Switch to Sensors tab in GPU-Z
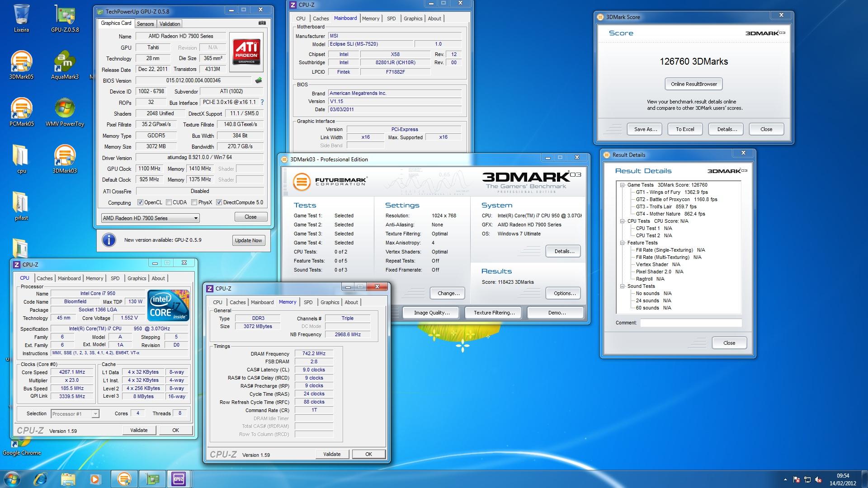 click(x=146, y=23)
